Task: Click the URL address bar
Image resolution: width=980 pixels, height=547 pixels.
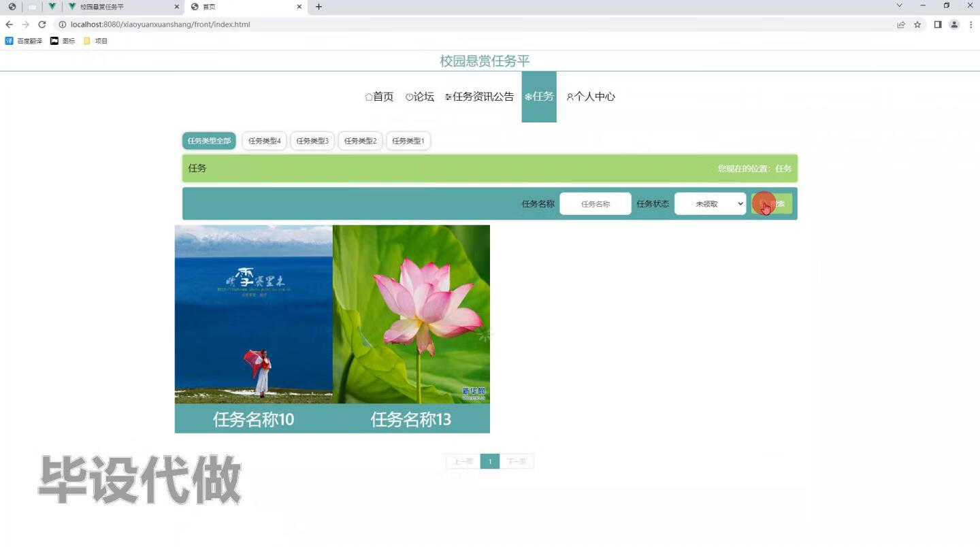Action: point(476,24)
